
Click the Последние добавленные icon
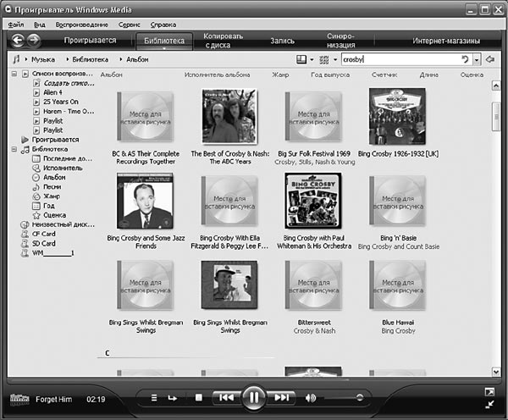[36, 158]
